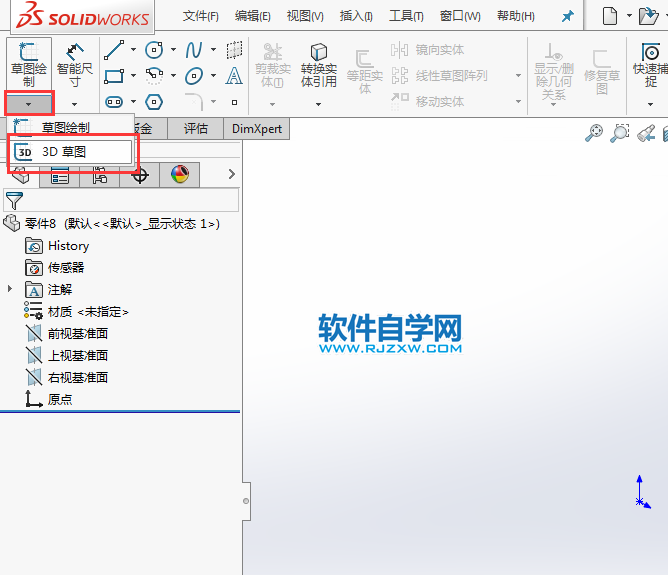Select the Arc sketch tool
Screen dimensions: 668x575
point(154,76)
